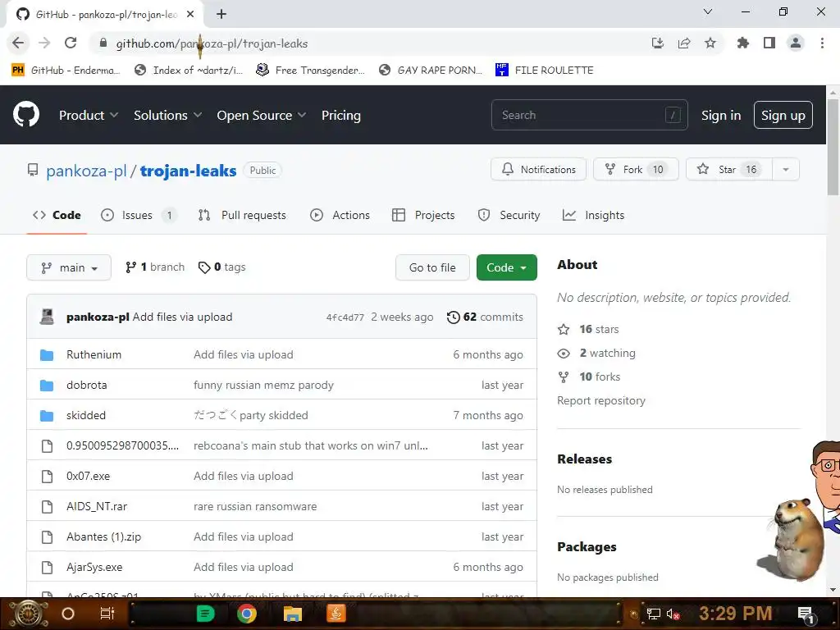Viewport: 840px width, 630px height.
Task: Open the pankoza-pl owner link
Action: coord(86,171)
